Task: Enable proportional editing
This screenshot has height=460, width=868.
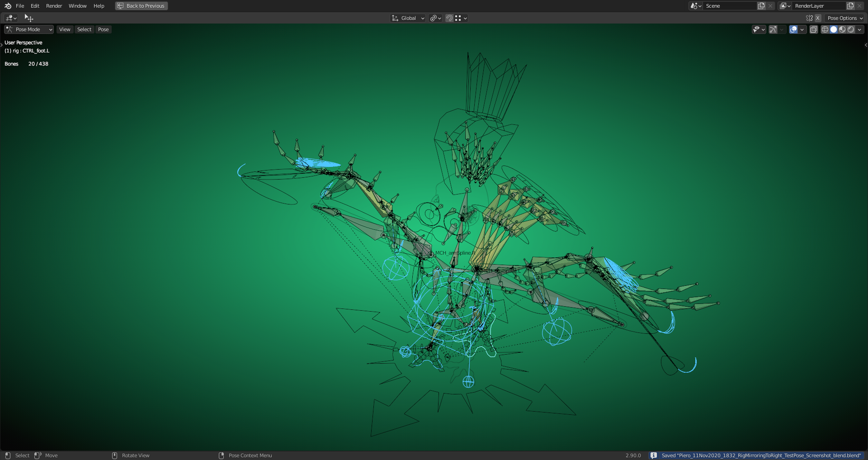Action: pyautogui.click(x=433, y=18)
